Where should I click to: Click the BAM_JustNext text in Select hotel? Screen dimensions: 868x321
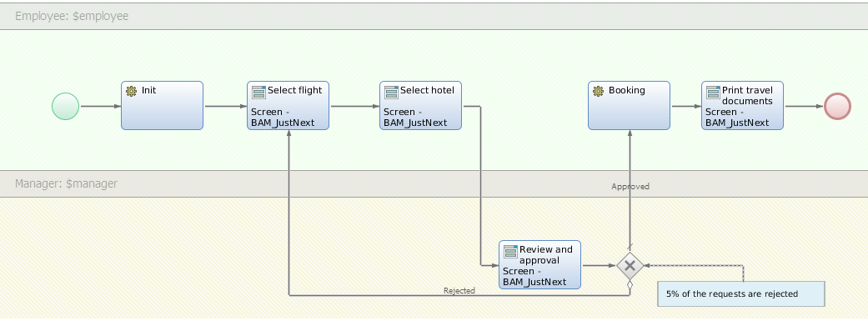pos(415,123)
